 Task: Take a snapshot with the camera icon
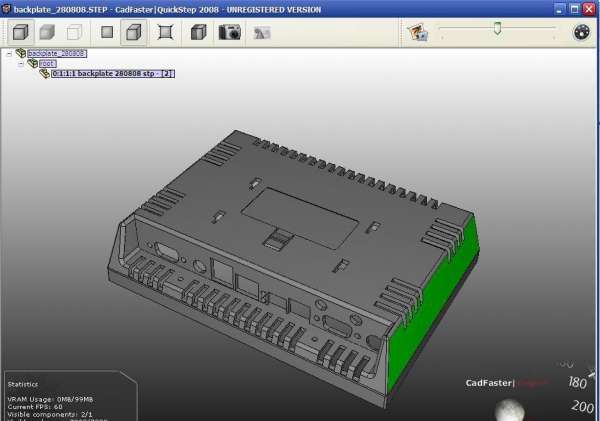pos(230,33)
